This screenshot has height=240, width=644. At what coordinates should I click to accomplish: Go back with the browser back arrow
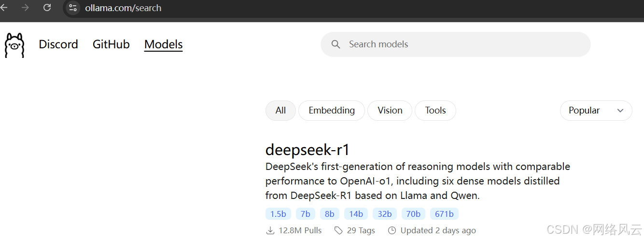(x=4, y=8)
